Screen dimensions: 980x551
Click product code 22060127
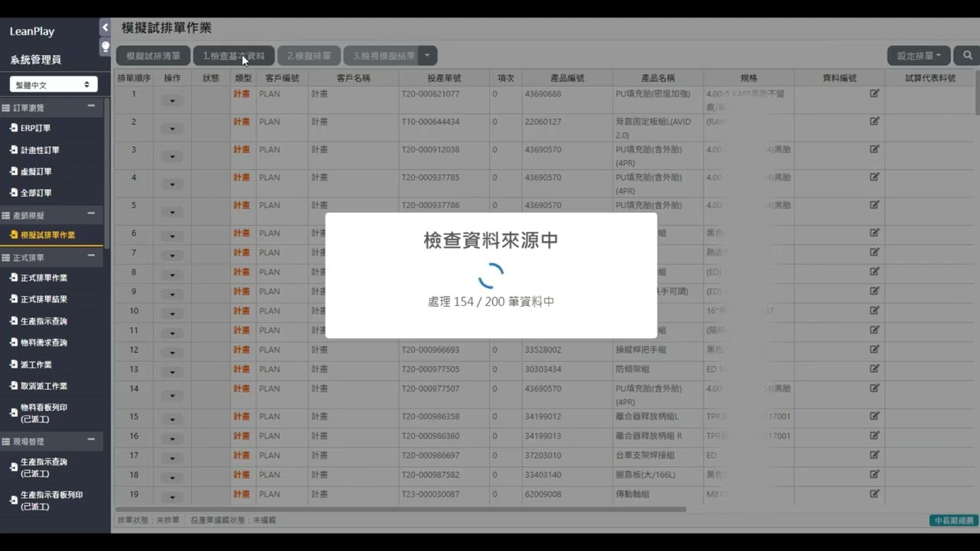pos(543,122)
